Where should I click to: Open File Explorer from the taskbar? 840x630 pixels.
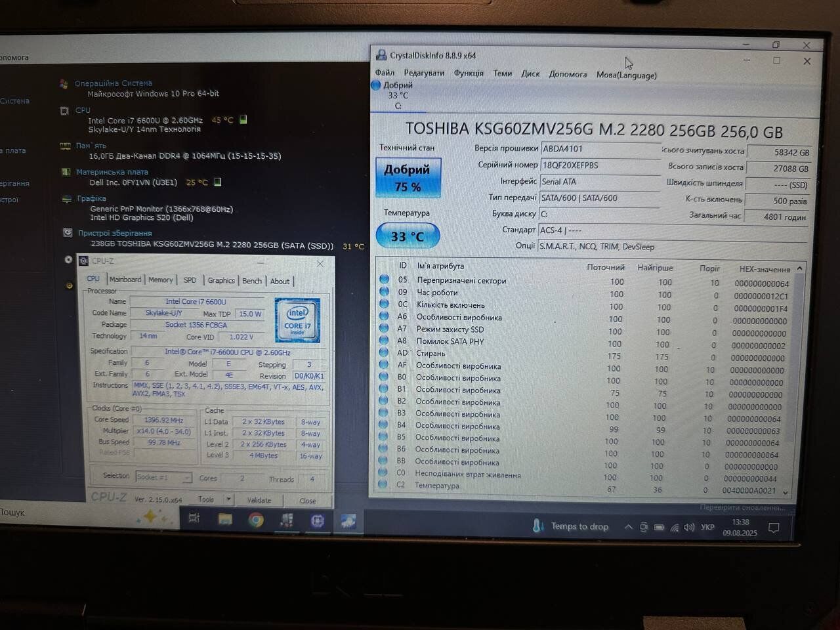[225, 519]
